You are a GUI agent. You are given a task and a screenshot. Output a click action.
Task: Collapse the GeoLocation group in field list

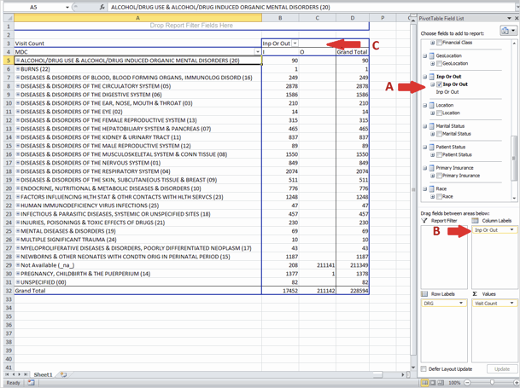[425, 56]
